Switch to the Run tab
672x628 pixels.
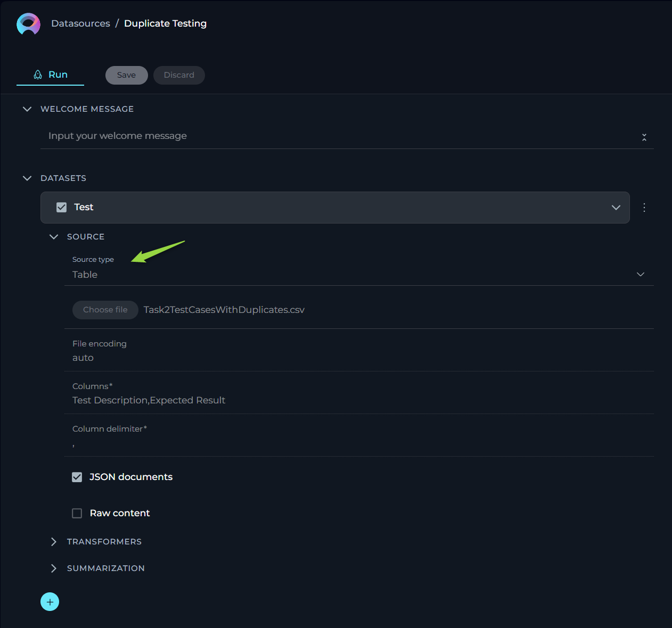click(51, 75)
